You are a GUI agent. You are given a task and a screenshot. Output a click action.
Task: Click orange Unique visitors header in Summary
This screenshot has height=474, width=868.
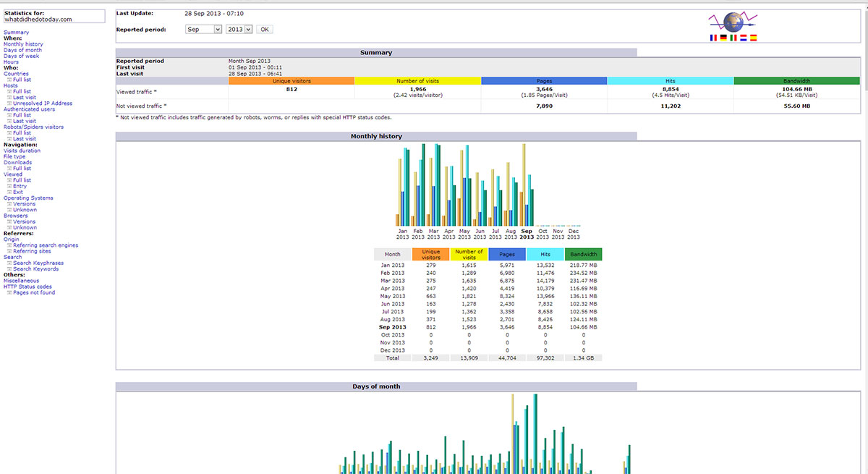pos(292,81)
